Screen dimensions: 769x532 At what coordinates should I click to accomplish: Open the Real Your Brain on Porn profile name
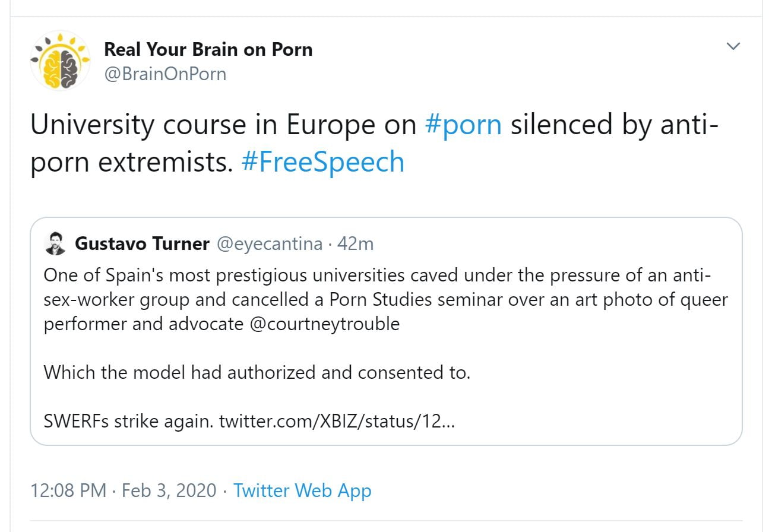tap(208, 49)
